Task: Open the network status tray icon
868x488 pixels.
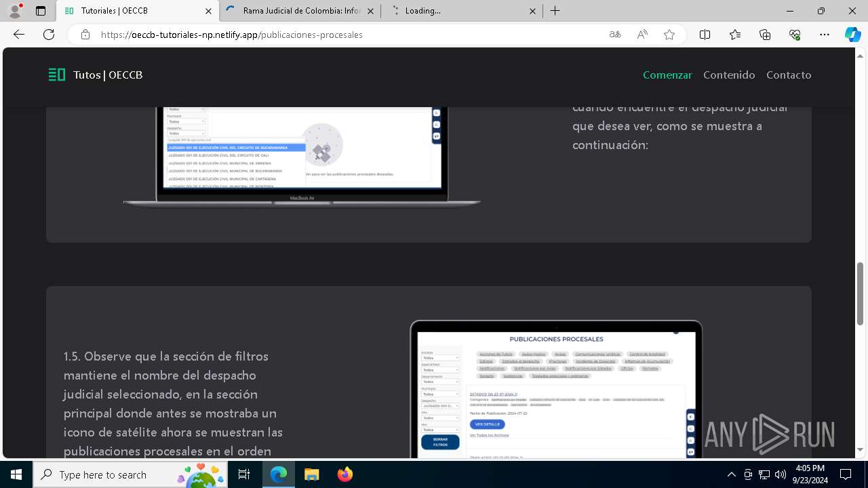Action: [764, 474]
